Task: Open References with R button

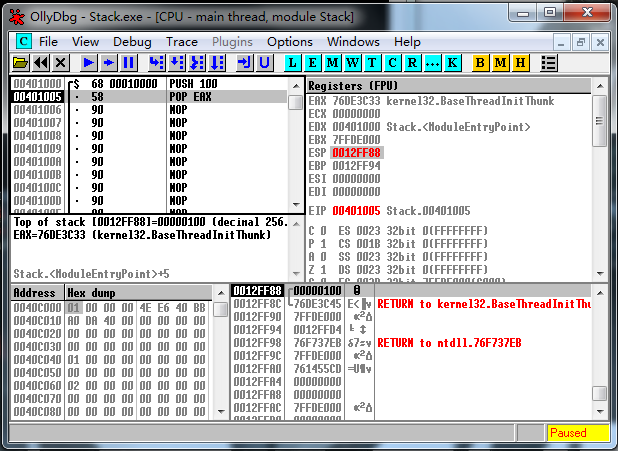Action: (x=413, y=63)
